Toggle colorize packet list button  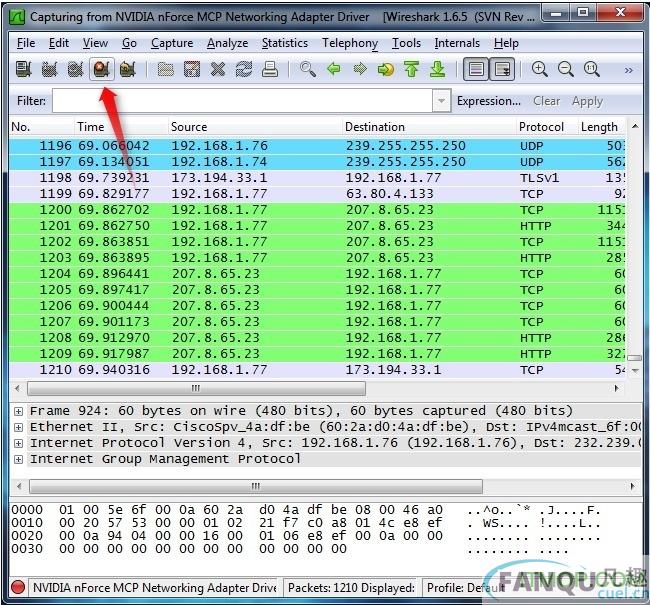(476, 69)
